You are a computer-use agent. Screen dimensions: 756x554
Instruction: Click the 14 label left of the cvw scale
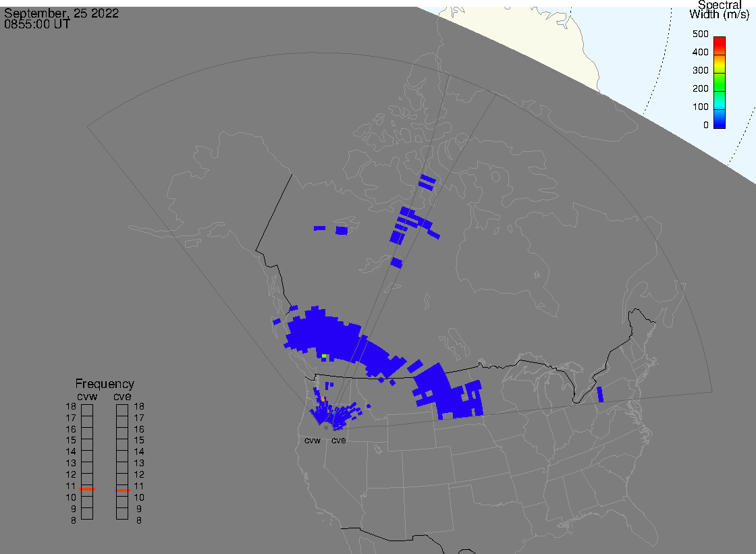point(71,452)
